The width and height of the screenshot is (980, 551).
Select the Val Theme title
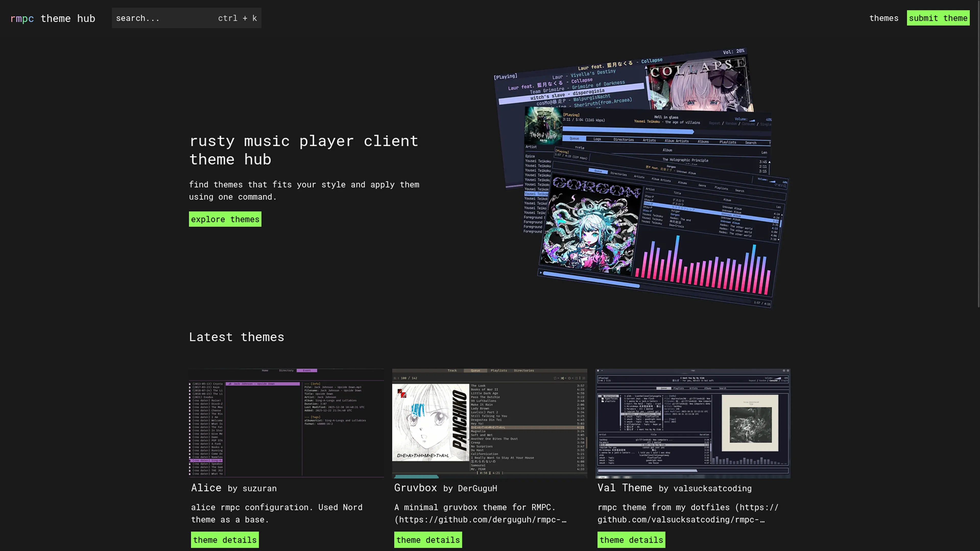(625, 487)
